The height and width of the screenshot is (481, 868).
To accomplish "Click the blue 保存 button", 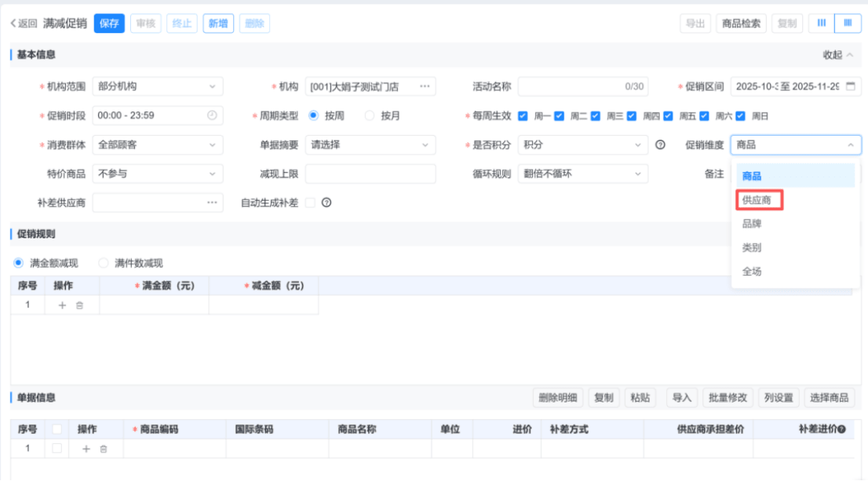I will point(109,24).
